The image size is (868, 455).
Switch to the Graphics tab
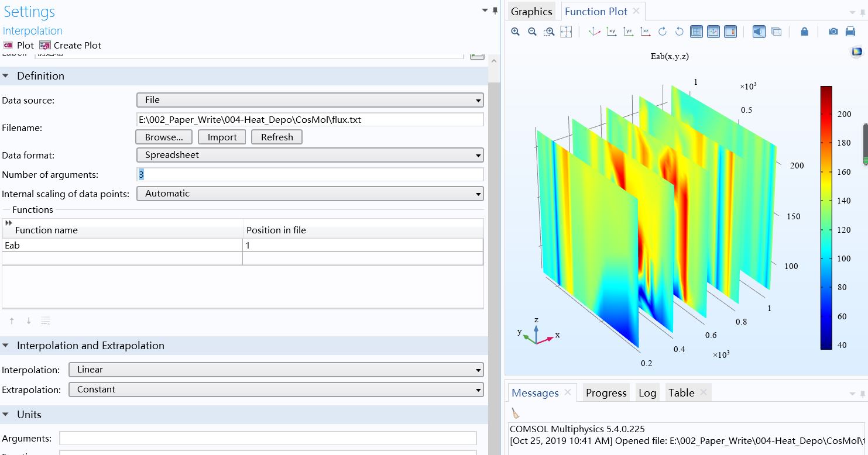pos(531,11)
